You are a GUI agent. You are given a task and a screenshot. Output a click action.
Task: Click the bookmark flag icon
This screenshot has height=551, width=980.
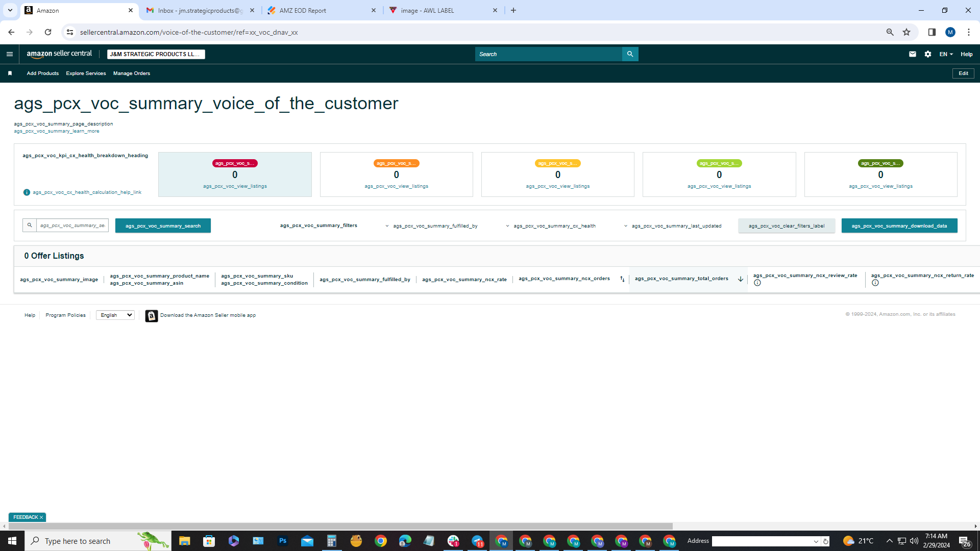click(10, 73)
